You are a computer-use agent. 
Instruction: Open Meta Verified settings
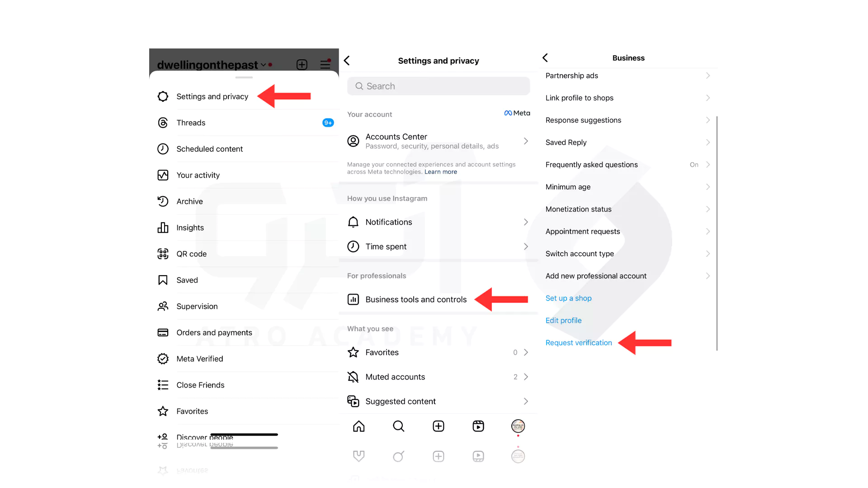click(200, 358)
